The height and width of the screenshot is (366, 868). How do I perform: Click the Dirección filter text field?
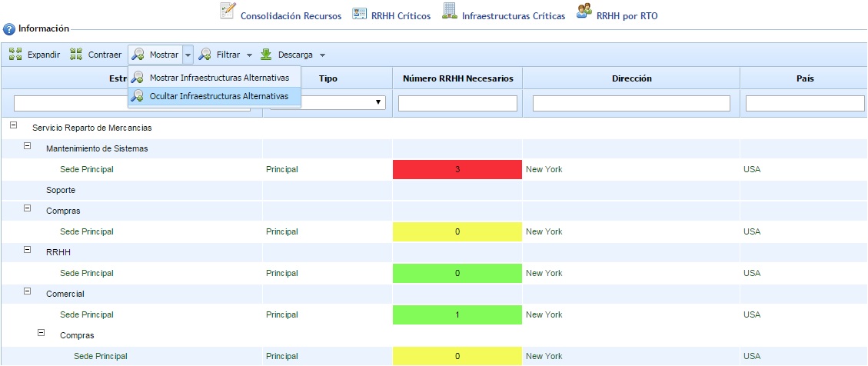630,103
